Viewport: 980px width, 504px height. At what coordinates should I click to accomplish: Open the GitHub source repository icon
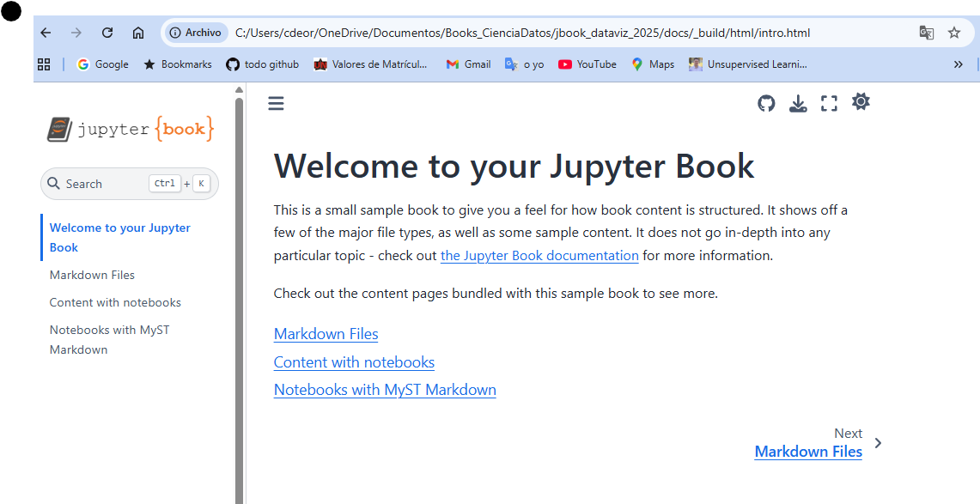tap(766, 104)
